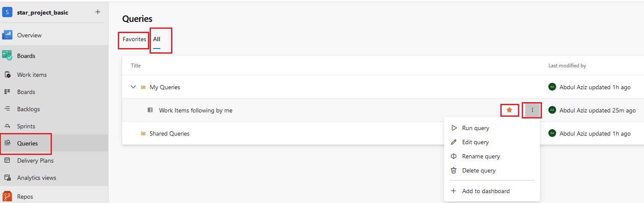644x203 pixels.
Task: Unfavorite query using the orange star icon
Action: pyautogui.click(x=509, y=110)
